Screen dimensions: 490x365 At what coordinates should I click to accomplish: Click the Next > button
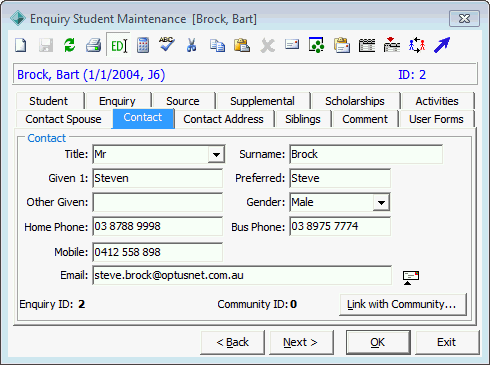pos(301,342)
